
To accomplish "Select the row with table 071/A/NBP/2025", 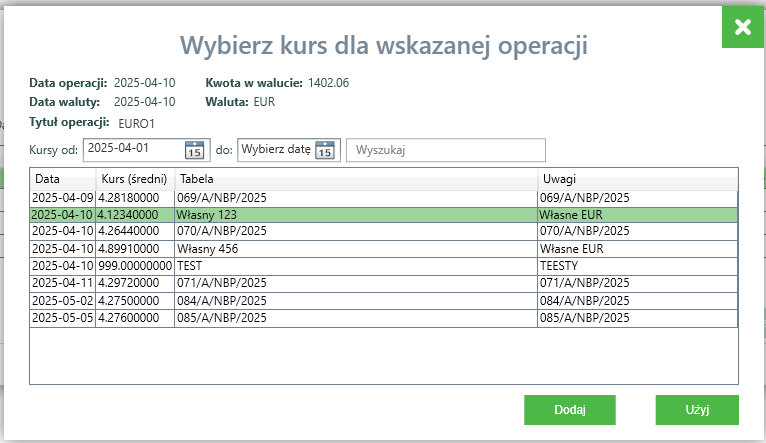I will click(x=383, y=283).
